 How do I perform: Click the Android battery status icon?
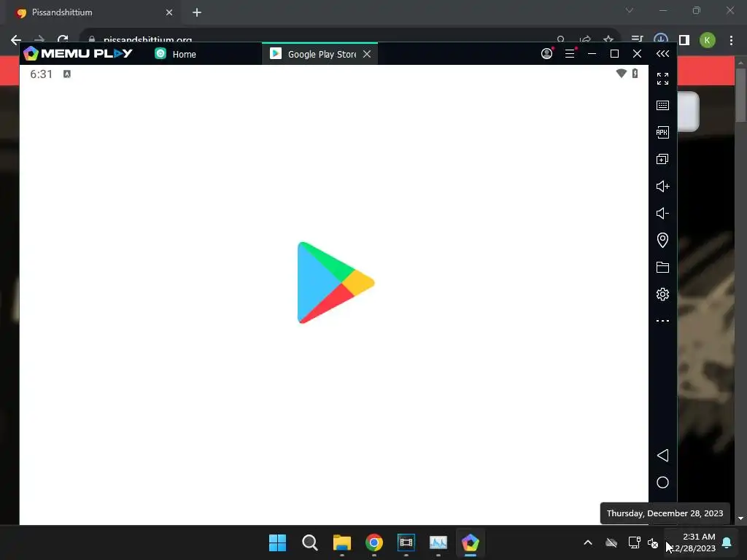click(635, 74)
